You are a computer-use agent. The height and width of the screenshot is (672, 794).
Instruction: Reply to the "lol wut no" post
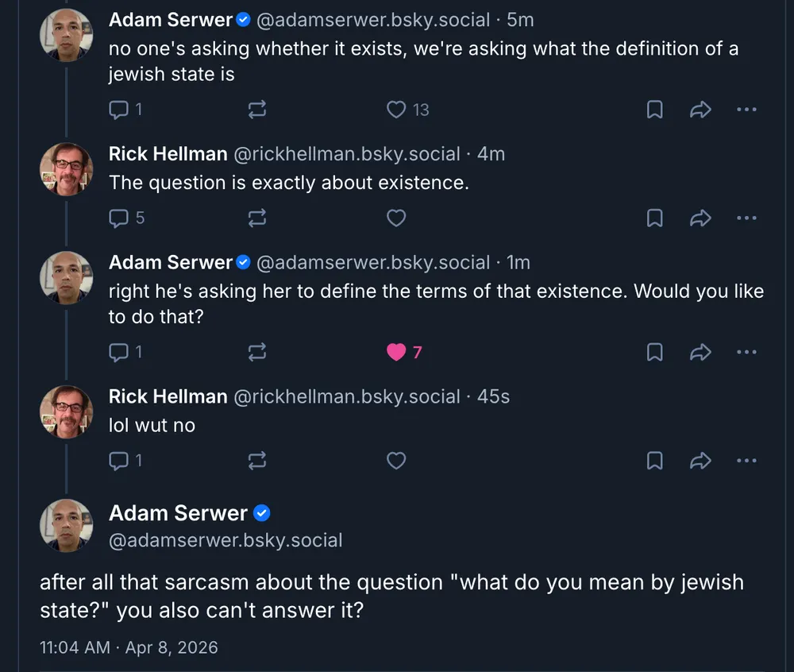click(x=118, y=460)
